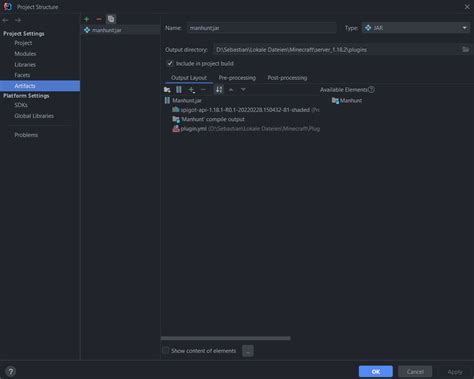Click the Apply button
The image size is (474, 379).
(x=455, y=372)
